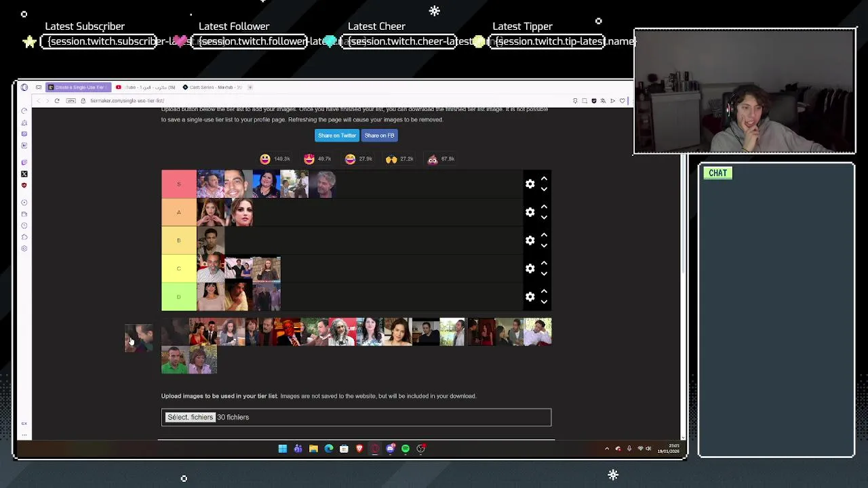The image size is (868, 488).
Task: Click the raised hands reaction 27.2k
Action: click(391, 159)
